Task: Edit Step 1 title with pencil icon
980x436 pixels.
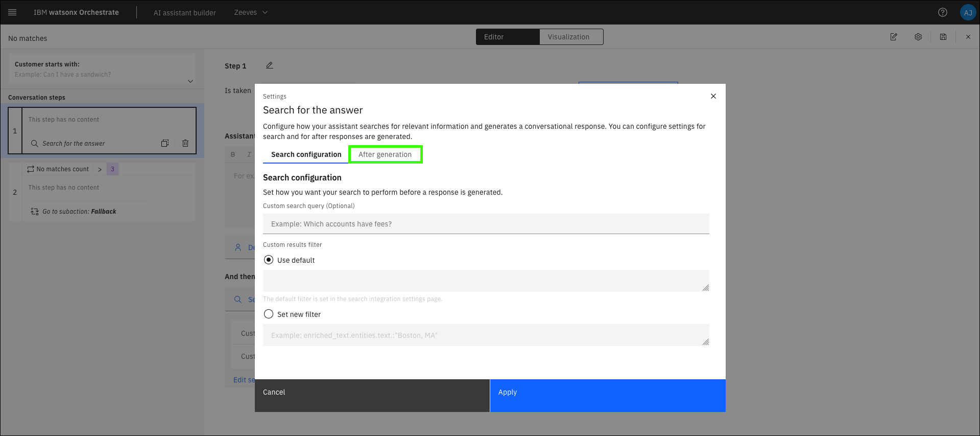Action: [x=270, y=65]
